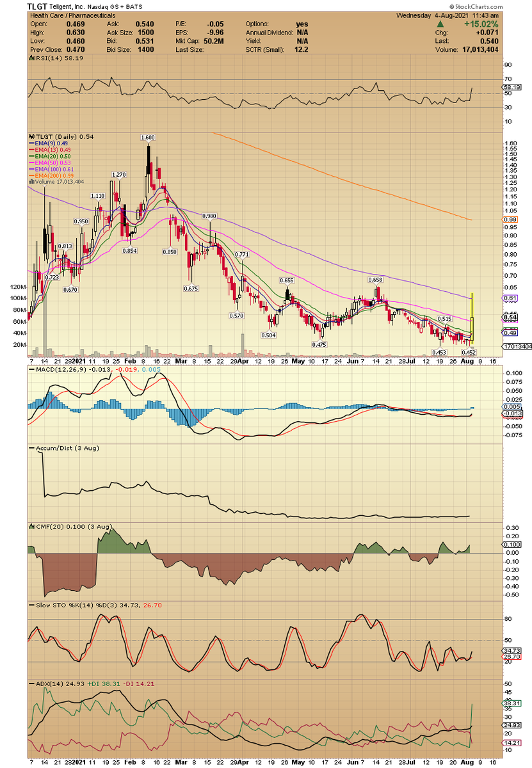Click the 0.658 price label in June
The image size is (532, 768).
375,280
